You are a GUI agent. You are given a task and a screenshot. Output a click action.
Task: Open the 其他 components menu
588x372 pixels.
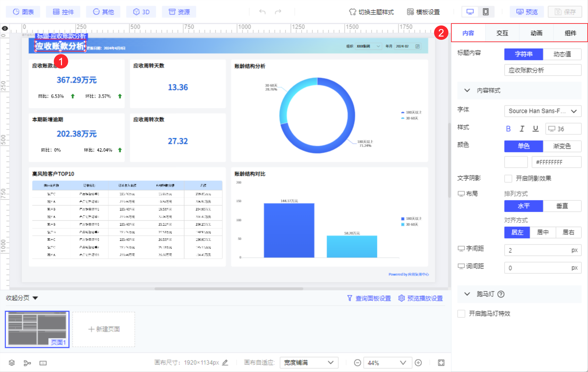click(x=103, y=12)
